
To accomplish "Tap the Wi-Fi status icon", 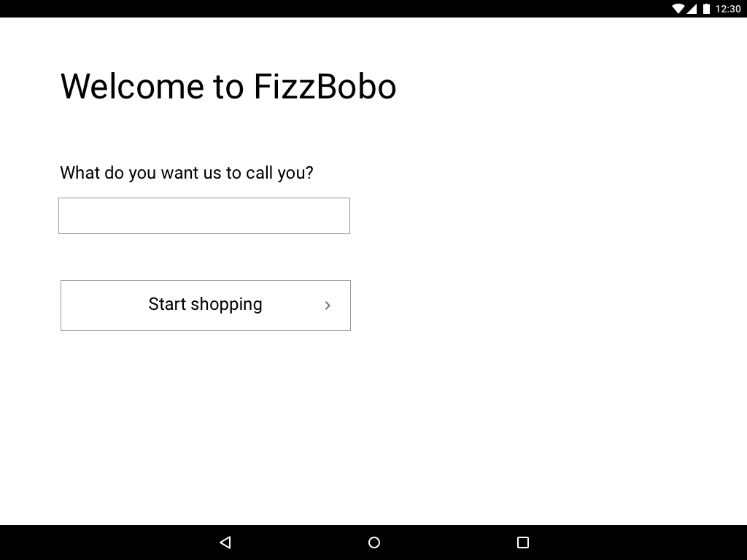I will [x=678, y=9].
